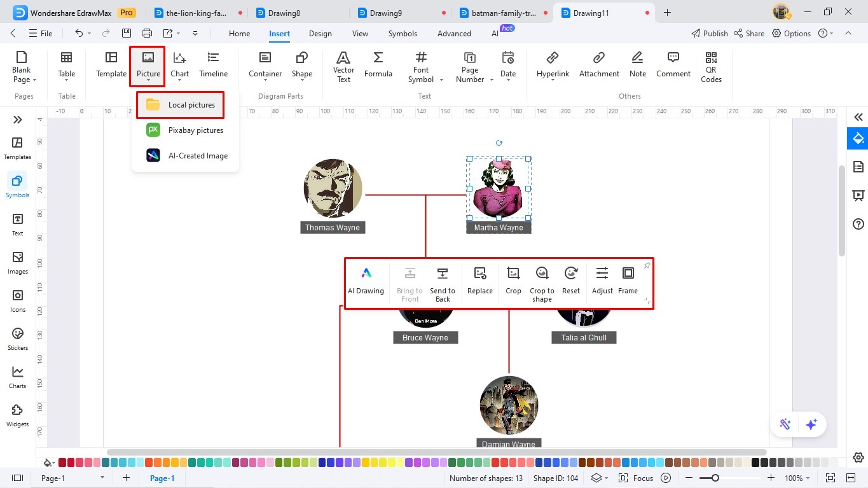The width and height of the screenshot is (868, 488).
Task: Add a Container diagram part
Action: pos(265,65)
